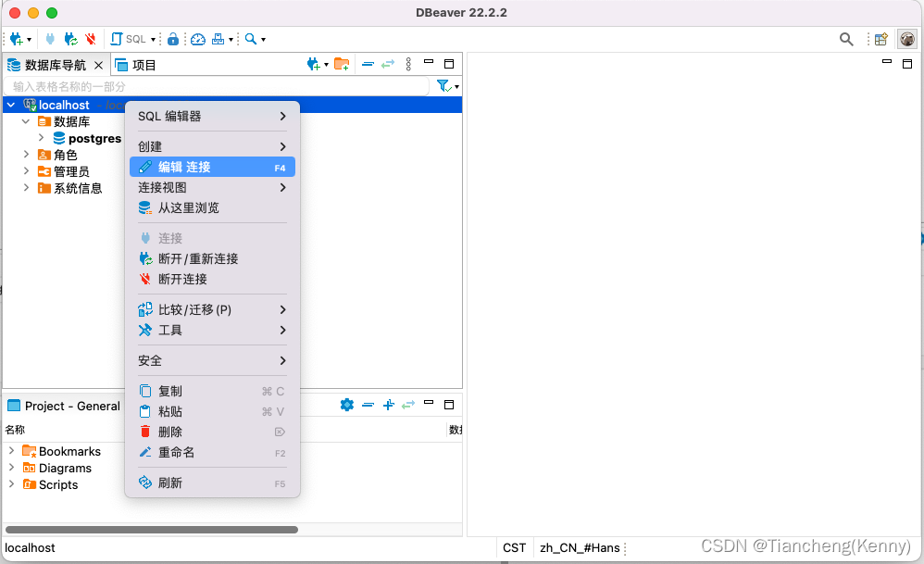Collapse all nodes in database navigator panel
Screen dimensions: 924x564
(x=368, y=64)
